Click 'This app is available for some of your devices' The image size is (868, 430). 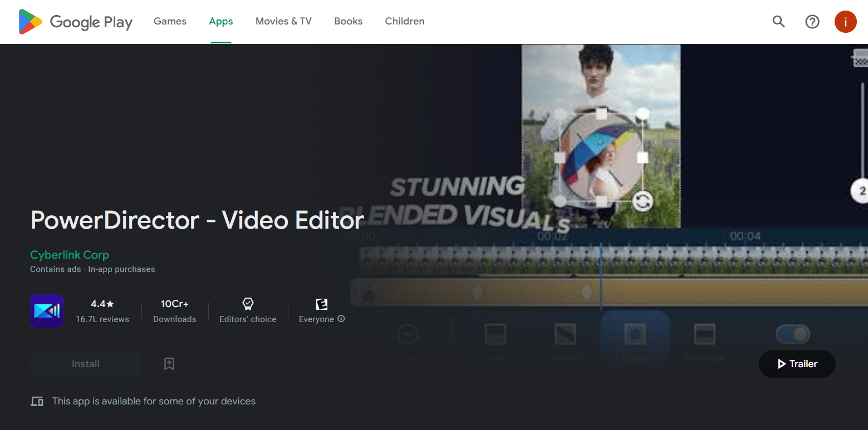(x=154, y=401)
